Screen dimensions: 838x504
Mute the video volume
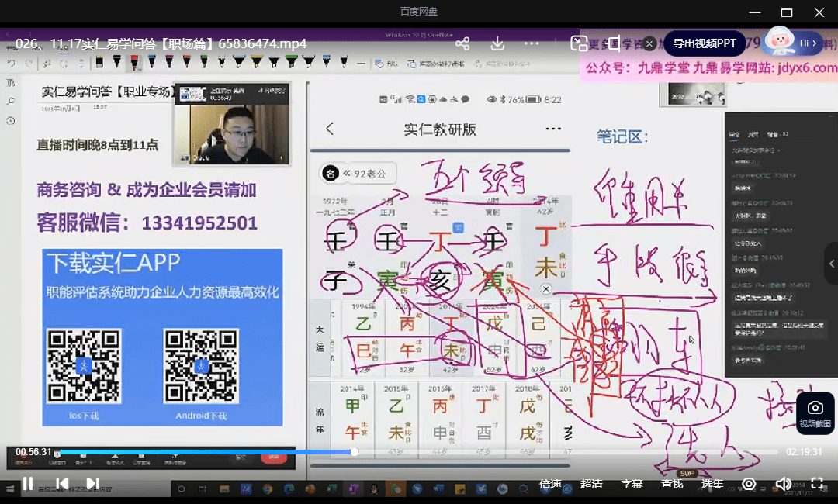pyautogui.click(x=784, y=484)
